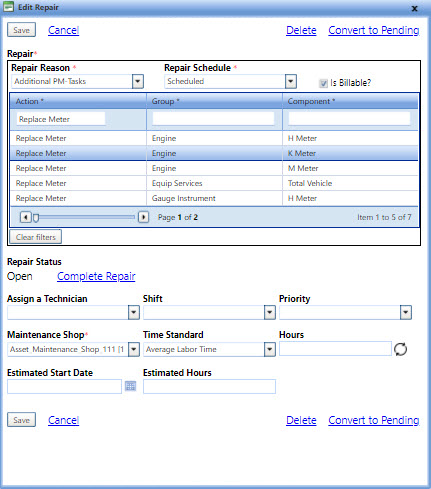This screenshot has height=489, width=431.
Task: Open the Estimated Start Date calendar picker
Action: click(130, 386)
